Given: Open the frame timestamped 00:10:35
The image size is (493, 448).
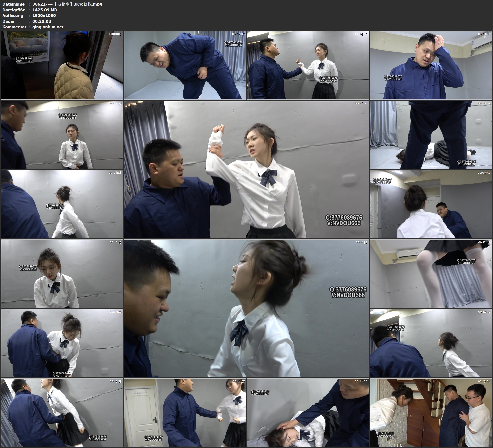Looking at the screenshot, I should (62, 274).
